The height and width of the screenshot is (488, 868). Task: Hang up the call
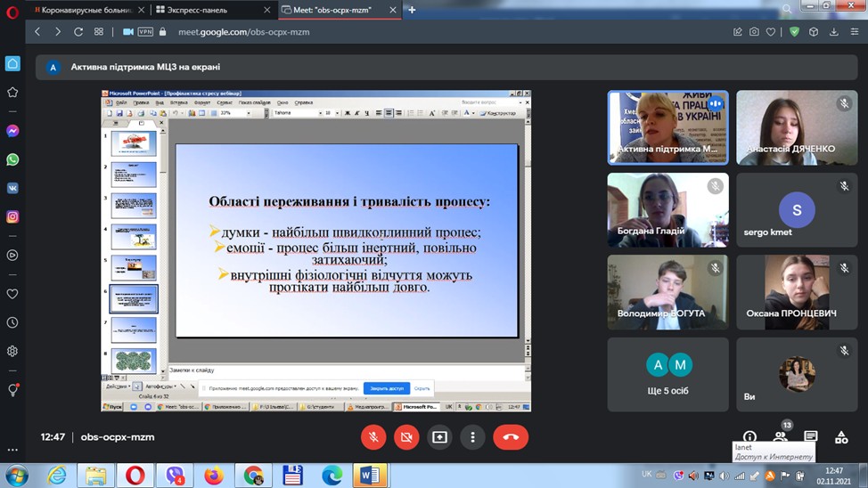click(x=511, y=437)
